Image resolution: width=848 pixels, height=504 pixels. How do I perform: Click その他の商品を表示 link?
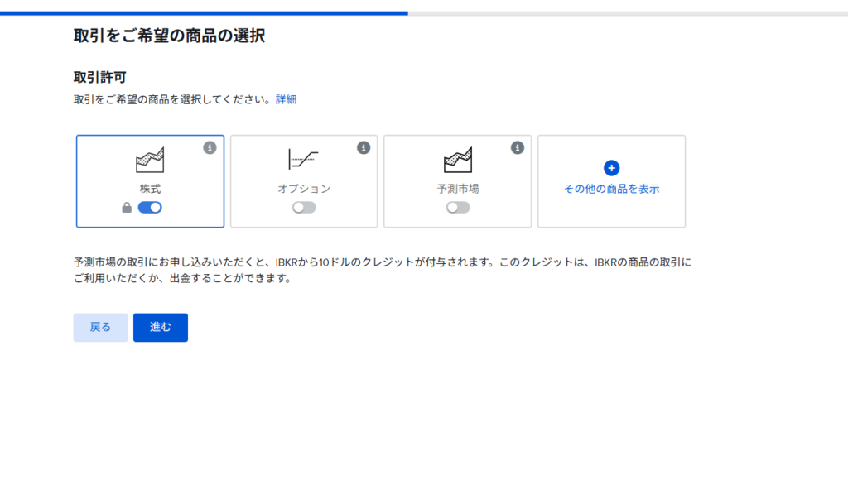click(x=612, y=189)
